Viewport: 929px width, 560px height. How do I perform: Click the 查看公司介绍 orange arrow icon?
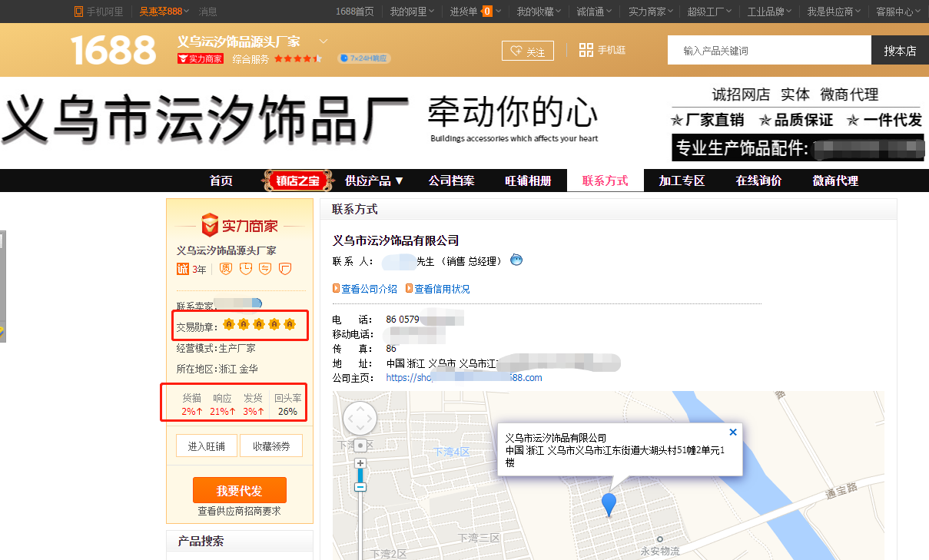pyautogui.click(x=336, y=289)
